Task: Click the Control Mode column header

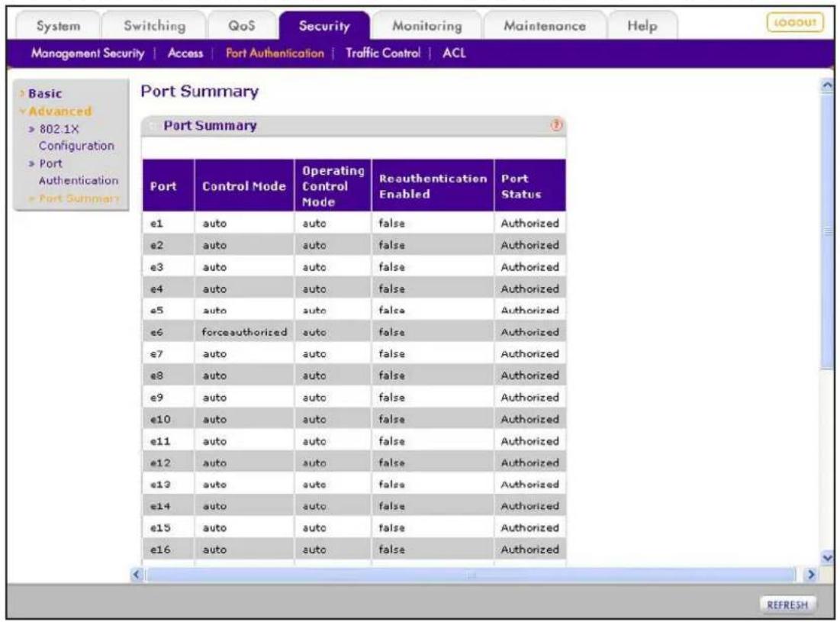Action: pos(244,185)
